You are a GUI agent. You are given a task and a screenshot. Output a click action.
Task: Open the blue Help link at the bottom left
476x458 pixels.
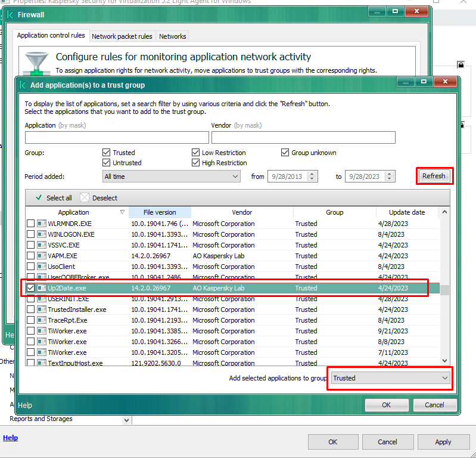[10, 438]
